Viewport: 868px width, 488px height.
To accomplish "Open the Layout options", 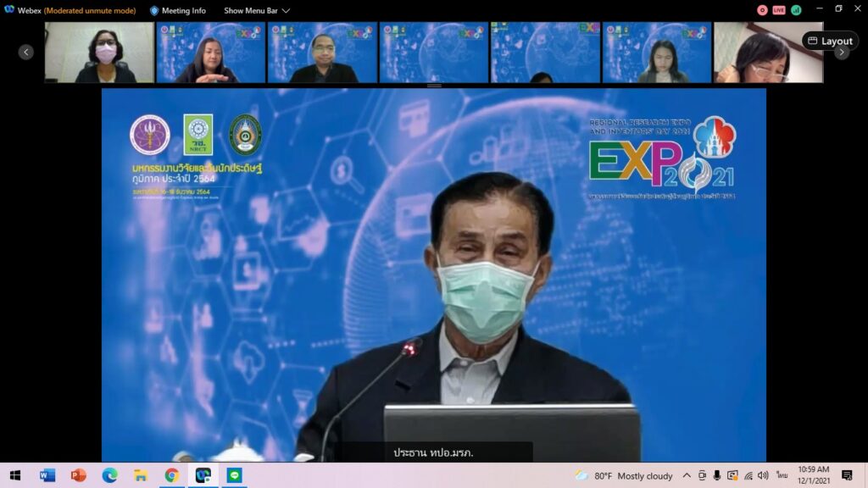I will pos(830,41).
